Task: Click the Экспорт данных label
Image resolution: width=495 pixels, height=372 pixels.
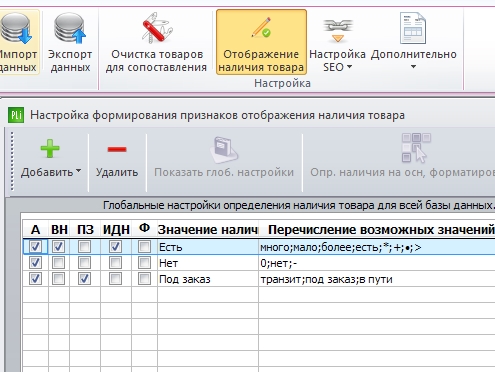Action: 70,61
